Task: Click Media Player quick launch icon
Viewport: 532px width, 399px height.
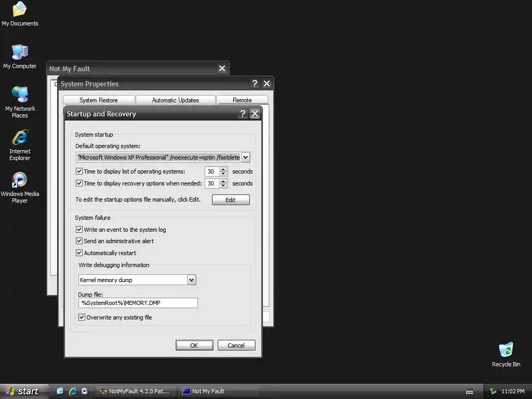Action: pyautogui.click(x=85, y=391)
